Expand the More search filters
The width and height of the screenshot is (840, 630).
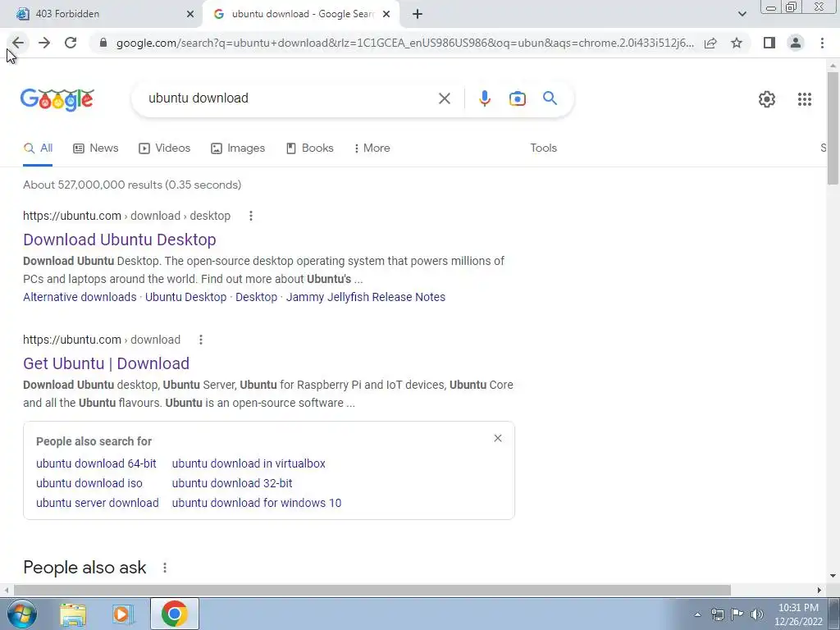(372, 148)
